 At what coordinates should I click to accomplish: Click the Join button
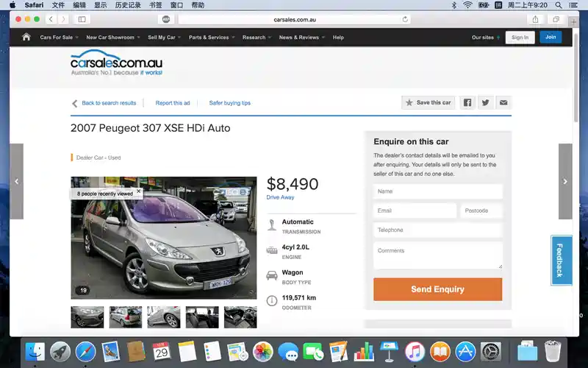tap(551, 37)
